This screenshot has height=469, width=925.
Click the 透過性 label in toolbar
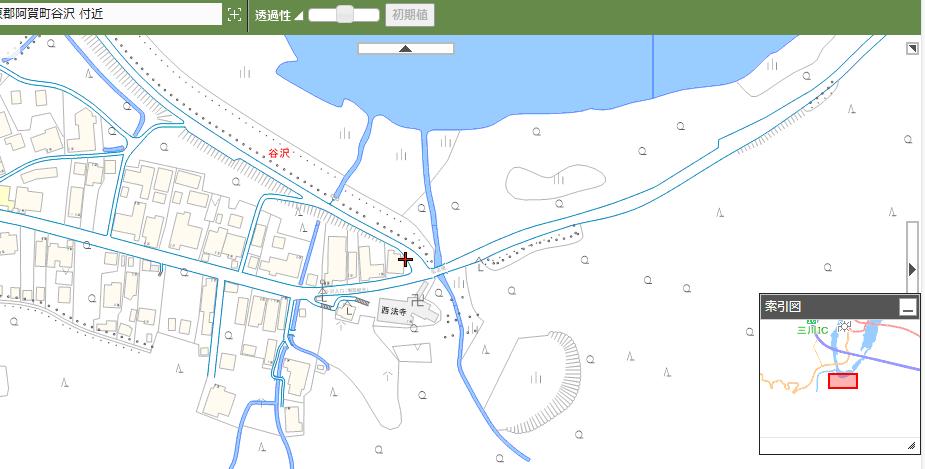point(273,15)
